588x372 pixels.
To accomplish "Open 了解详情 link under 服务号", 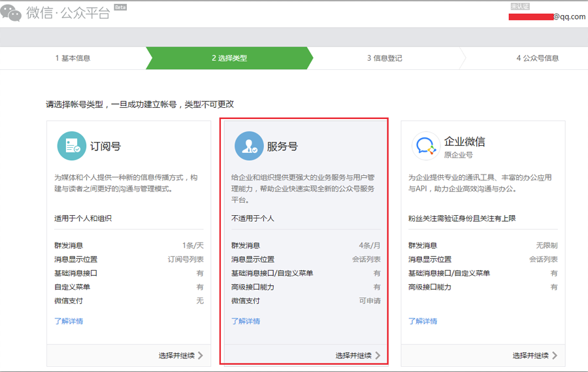I will (246, 321).
